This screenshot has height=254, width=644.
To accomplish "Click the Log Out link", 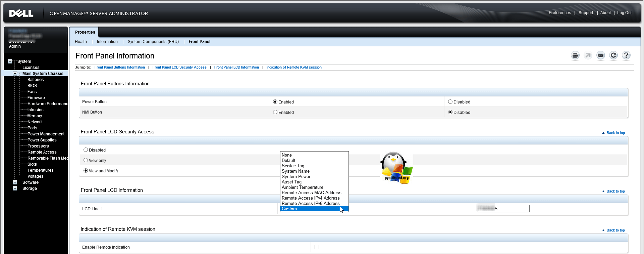I will [624, 13].
